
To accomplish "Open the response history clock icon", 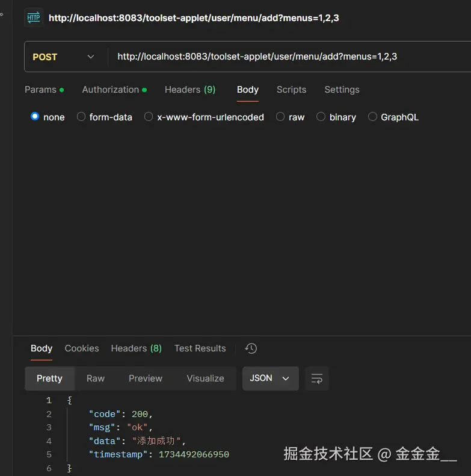I will [251, 348].
